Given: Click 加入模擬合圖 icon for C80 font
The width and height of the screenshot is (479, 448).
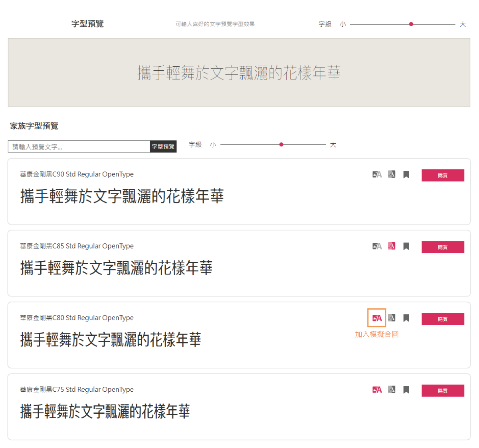Looking at the screenshot, I should tap(377, 318).
